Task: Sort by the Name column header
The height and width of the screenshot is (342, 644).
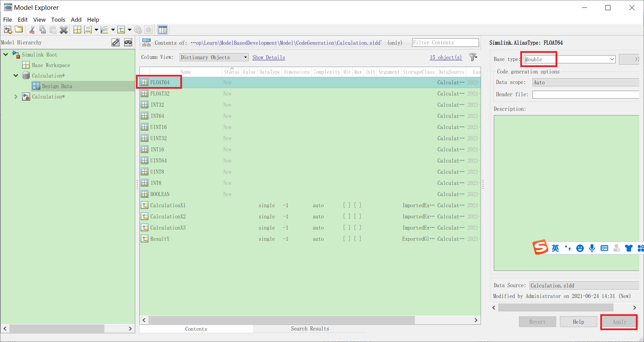Action: click(x=186, y=72)
